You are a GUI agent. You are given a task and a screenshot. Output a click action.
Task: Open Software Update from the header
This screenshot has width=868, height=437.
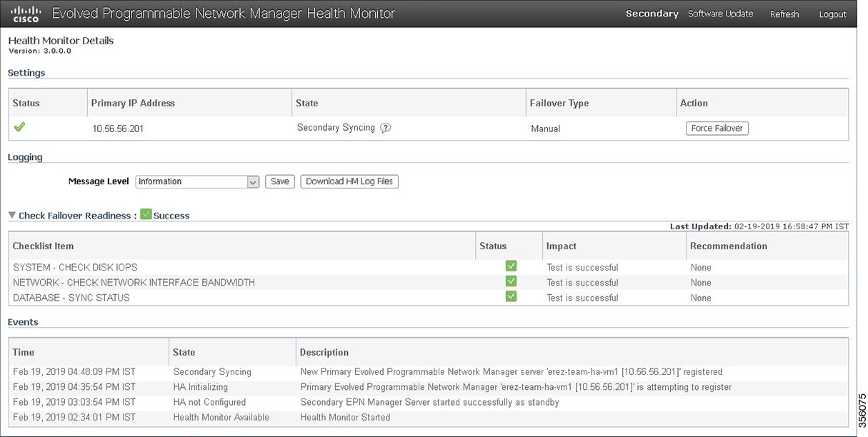click(720, 14)
